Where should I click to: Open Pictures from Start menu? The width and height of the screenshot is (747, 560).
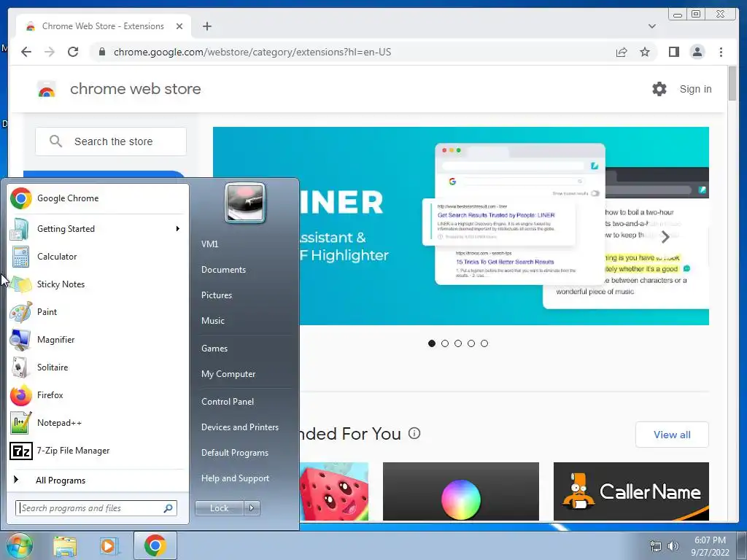click(216, 295)
